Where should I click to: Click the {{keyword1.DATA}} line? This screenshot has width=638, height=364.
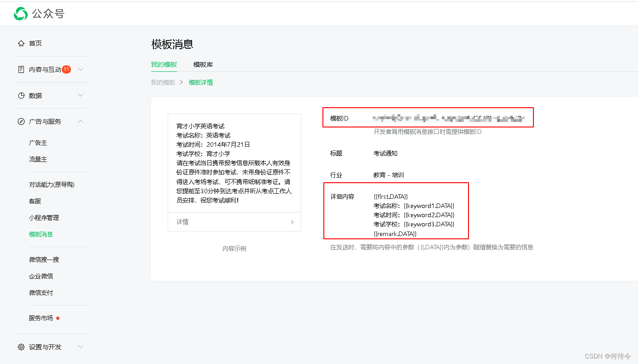coord(414,206)
